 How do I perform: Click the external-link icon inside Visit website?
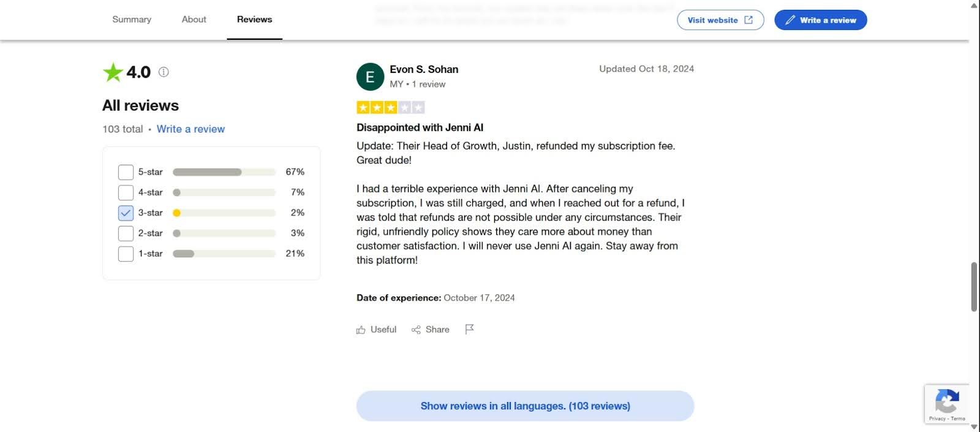coord(748,20)
